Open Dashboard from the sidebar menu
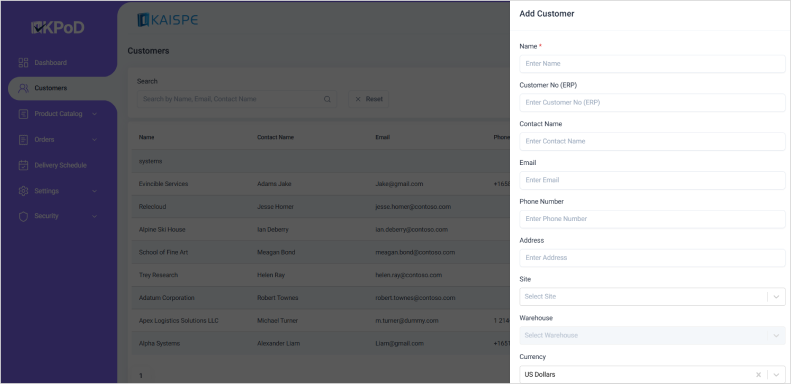This screenshot has height=384, width=791. 50,63
